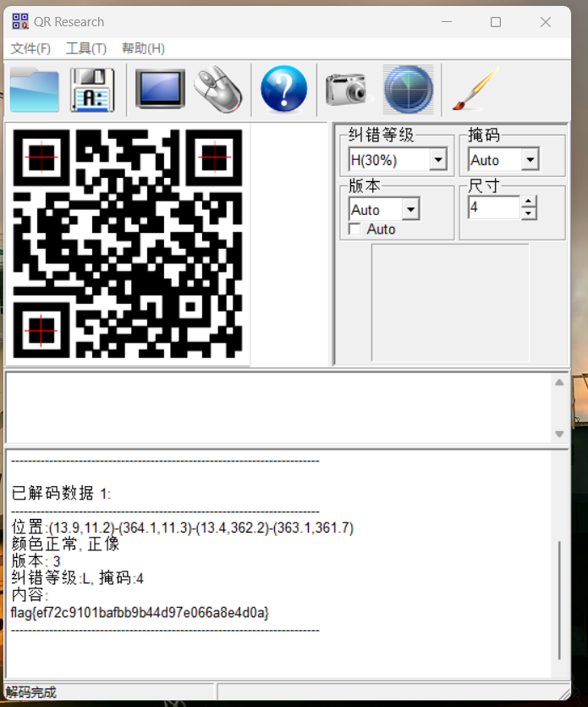Click the camera capture icon
Viewport: 588px width, 707px height.
348,89
